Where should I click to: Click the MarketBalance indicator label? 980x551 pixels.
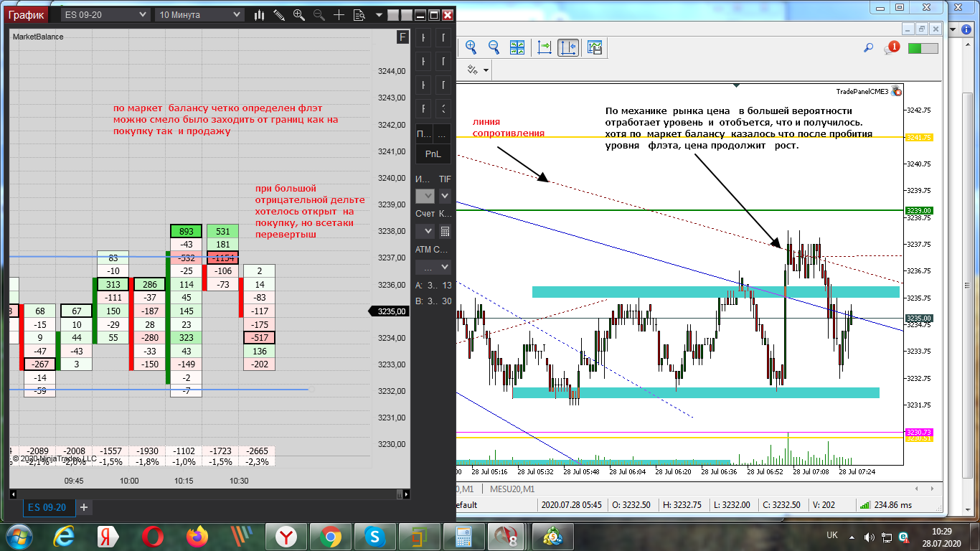(x=38, y=37)
